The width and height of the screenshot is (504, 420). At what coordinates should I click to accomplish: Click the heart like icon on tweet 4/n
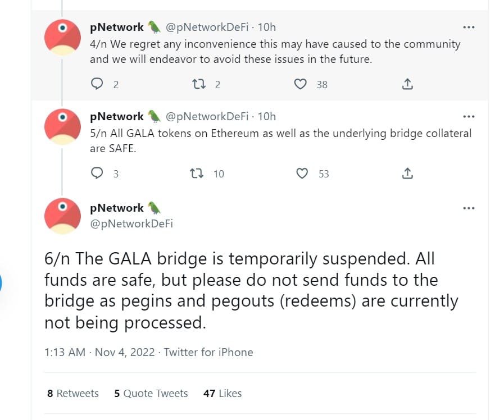coord(302,83)
